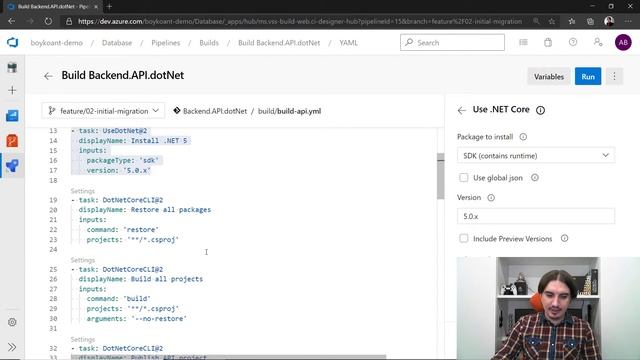Screen dimensions: 640x360
Task: Click the browser profile picture
Action: coord(609,21)
